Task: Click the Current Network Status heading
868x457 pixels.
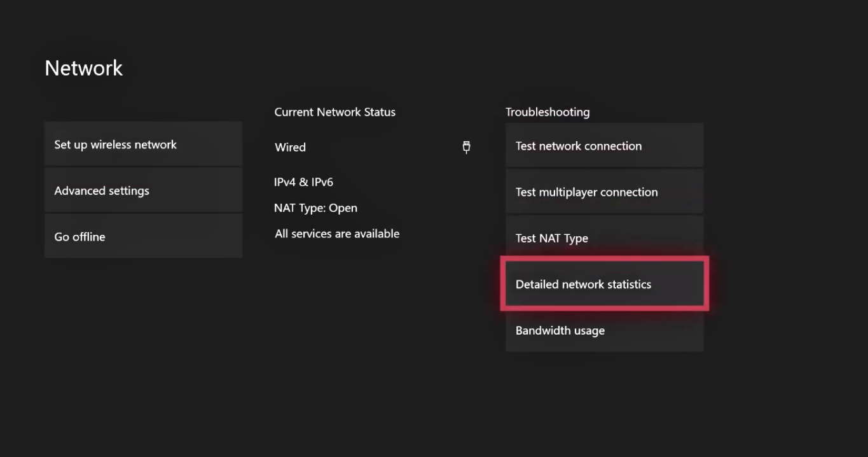Action: tap(334, 112)
